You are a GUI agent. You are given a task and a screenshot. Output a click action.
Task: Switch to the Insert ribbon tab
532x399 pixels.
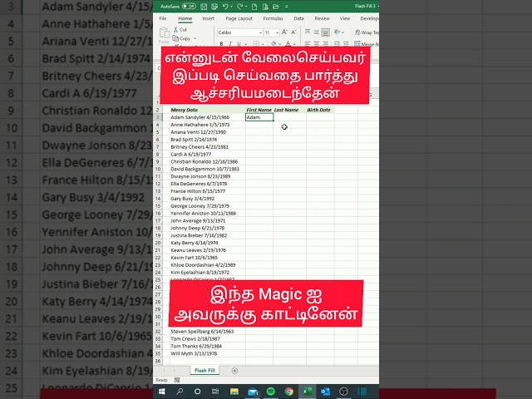(x=209, y=18)
